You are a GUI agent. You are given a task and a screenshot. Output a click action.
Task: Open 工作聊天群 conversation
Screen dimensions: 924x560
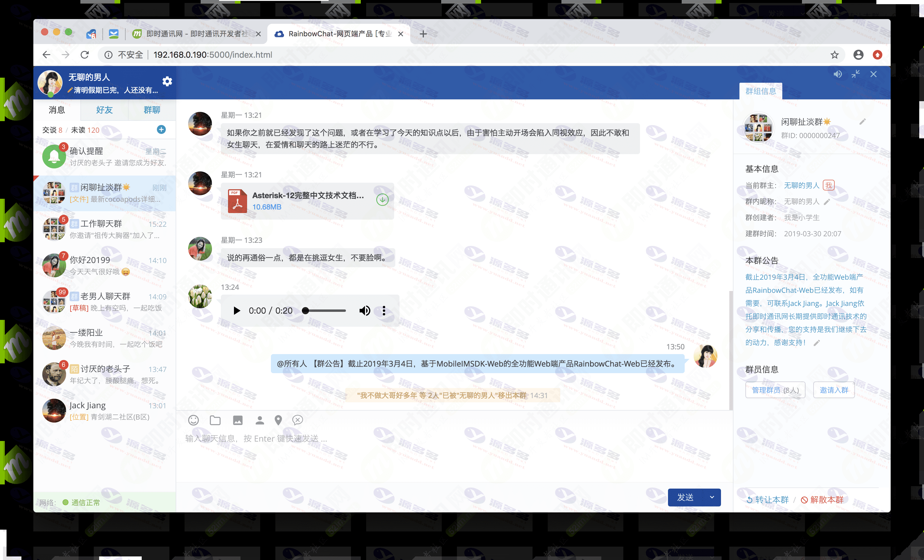(104, 229)
